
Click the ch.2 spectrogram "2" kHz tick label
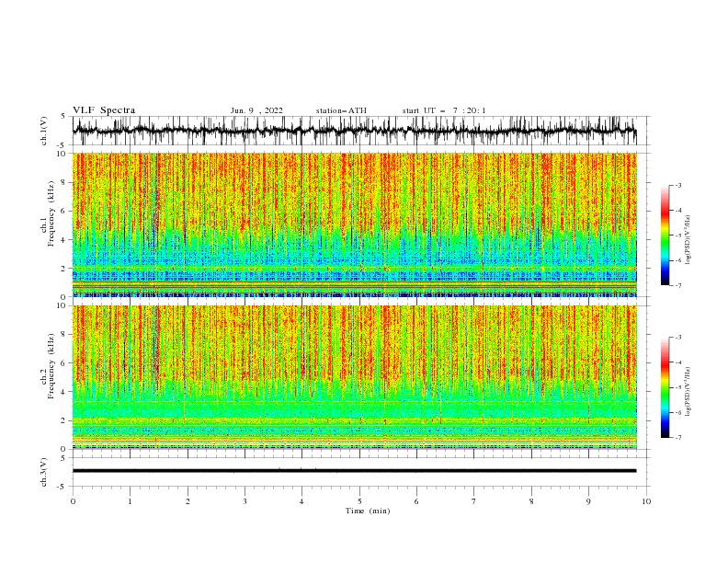tap(63, 420)
